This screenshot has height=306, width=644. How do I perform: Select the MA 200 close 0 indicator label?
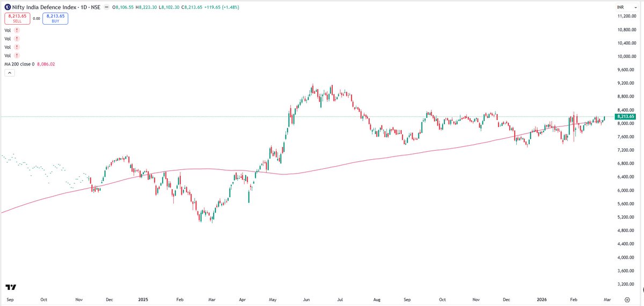point(19,64)
